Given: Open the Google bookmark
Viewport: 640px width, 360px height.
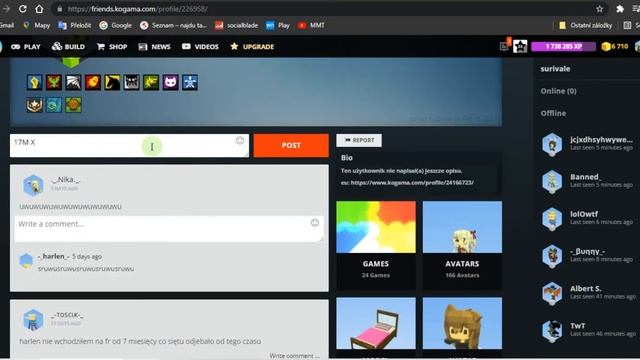Looking at the screenshot, I should (116, 25).
